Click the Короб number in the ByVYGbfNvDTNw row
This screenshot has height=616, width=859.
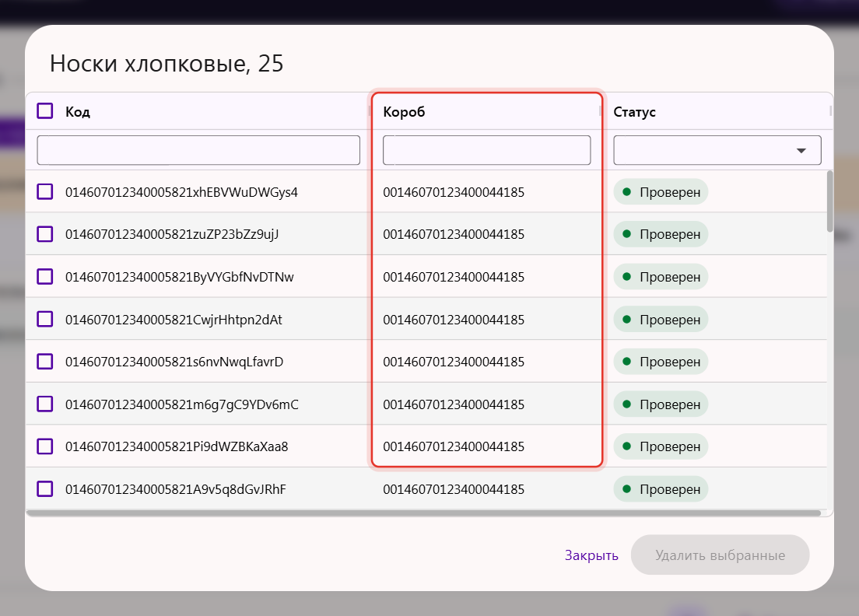click(x=454, y=277)
